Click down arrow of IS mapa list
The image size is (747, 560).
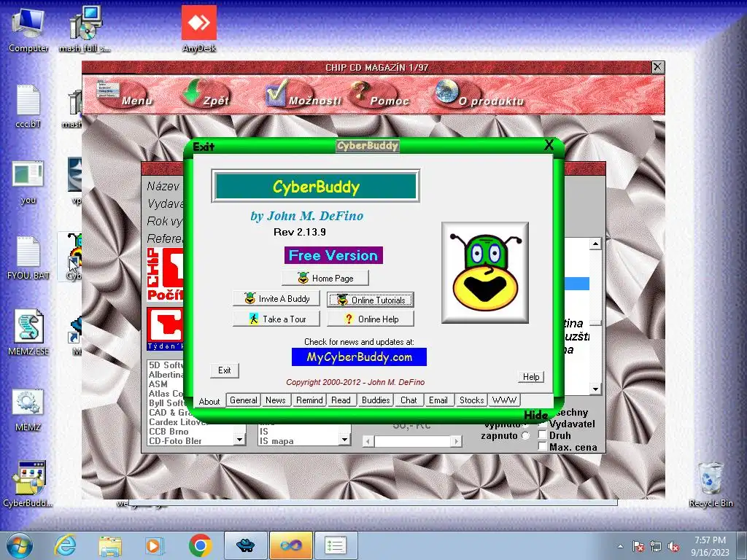coord(345,440)
